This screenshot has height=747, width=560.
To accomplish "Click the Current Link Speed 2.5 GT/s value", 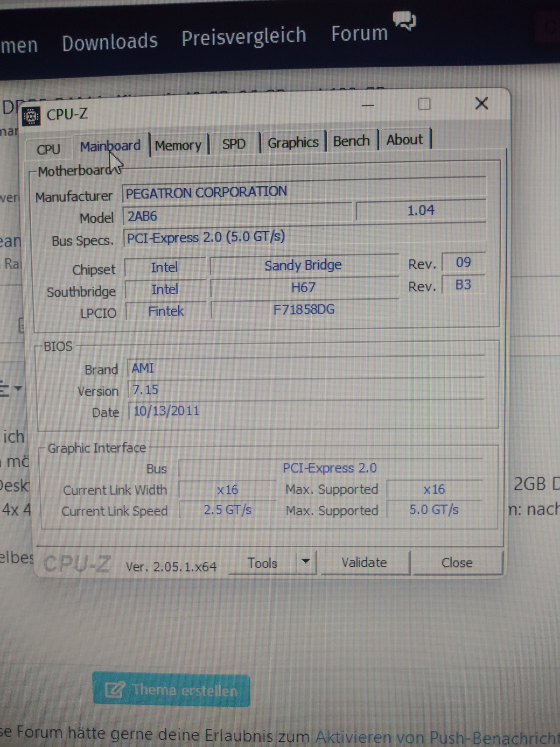I will pos(228,509).
